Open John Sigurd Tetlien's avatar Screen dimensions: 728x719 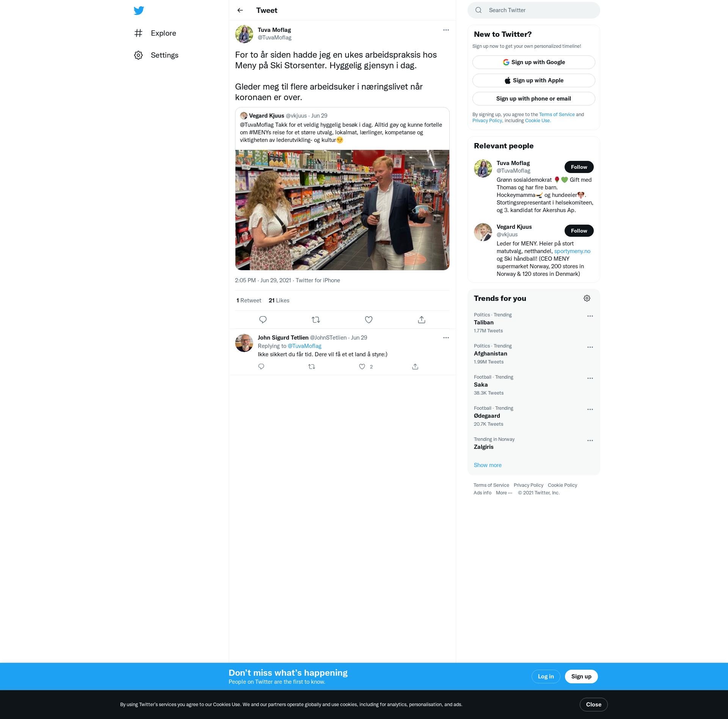[244, 343]
